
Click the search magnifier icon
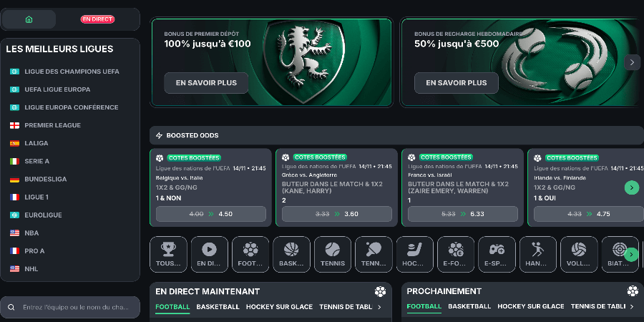pos(11,307)
